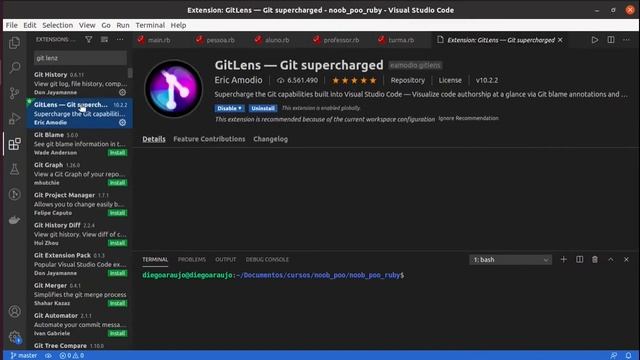
Task: Open the Docker whale view icon
Action: coord(14,220)
